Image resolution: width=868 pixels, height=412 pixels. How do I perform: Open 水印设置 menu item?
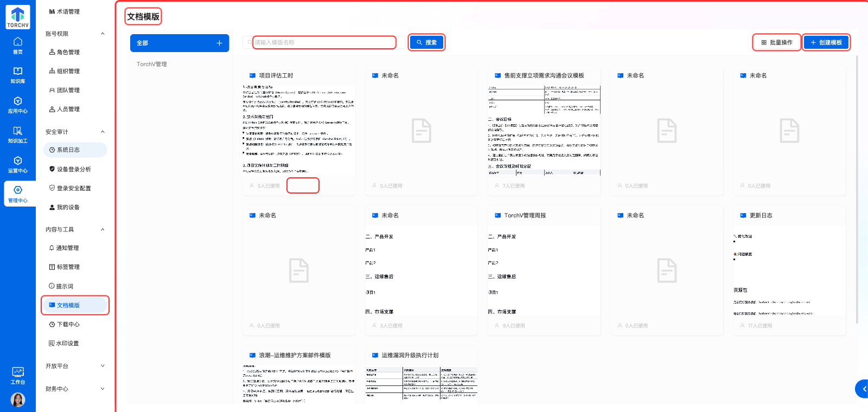point(65,343)
